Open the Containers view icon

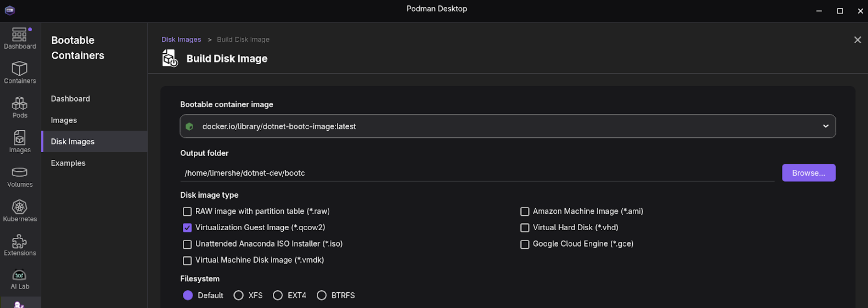click(x=20, y=72)
